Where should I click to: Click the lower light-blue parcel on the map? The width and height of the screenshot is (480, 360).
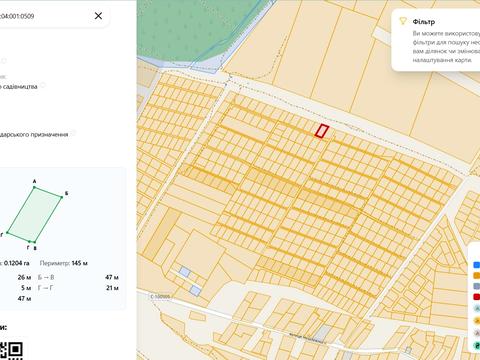195,290
